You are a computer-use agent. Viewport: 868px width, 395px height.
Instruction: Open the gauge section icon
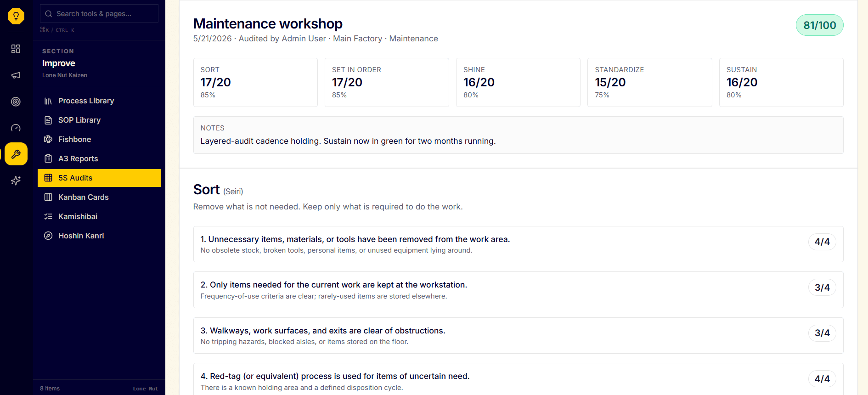16,128
